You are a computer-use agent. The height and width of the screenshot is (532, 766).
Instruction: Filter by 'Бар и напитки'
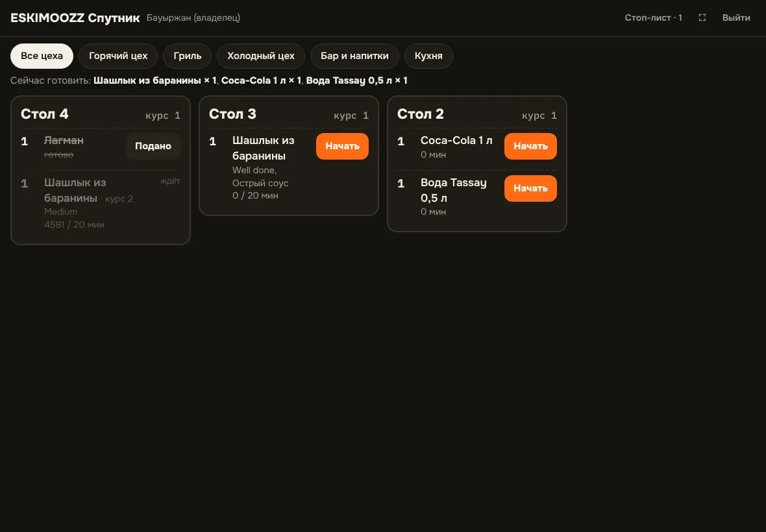point(354,56)
